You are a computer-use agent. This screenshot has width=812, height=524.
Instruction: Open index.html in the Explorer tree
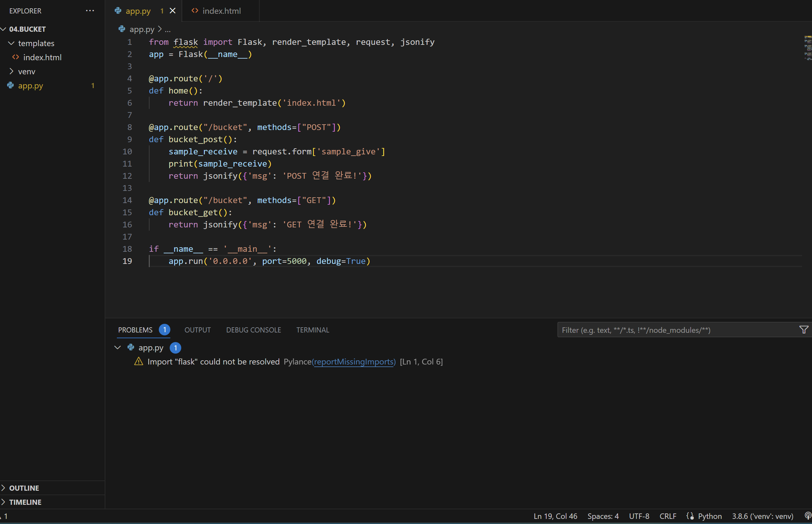tap(43, 57)
